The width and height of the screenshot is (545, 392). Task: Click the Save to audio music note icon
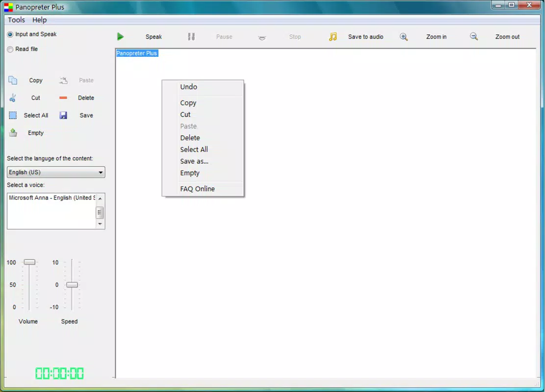(333, 36)
